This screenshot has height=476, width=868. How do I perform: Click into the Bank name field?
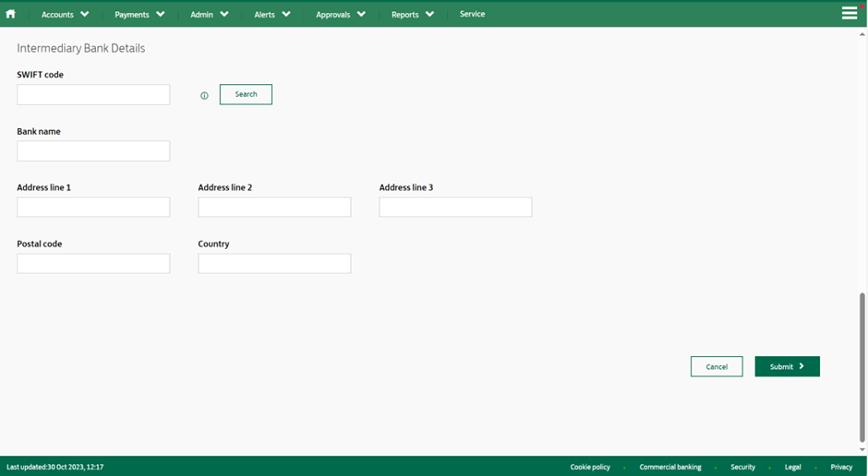[93, 150]
